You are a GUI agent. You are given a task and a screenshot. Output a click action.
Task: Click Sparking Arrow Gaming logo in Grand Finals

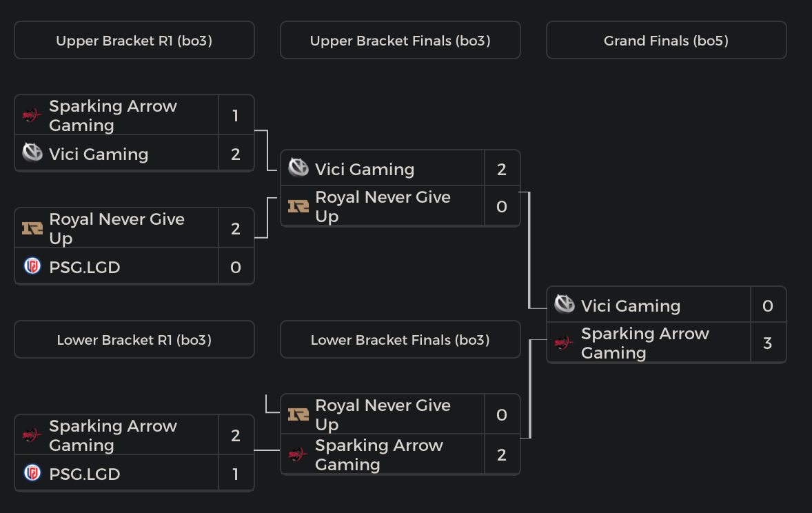pos(564,343)
